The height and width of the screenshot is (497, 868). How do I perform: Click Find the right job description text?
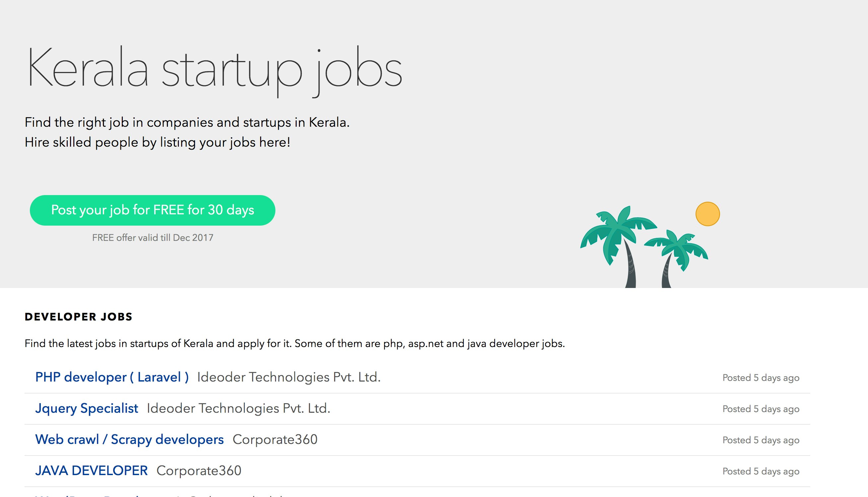187,122
